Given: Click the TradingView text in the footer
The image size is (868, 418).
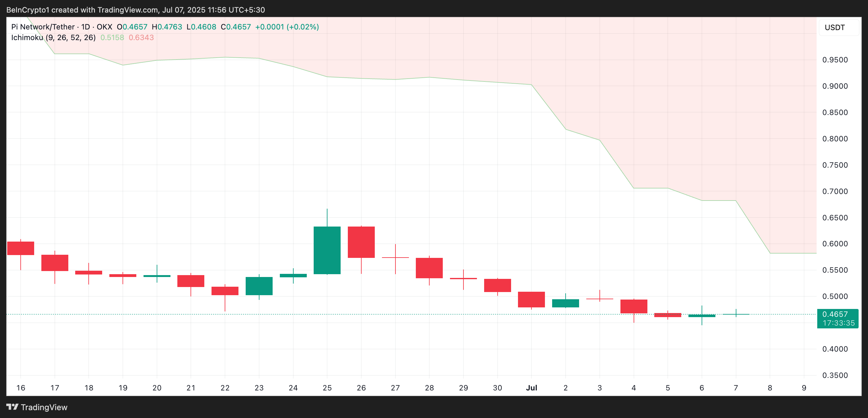Looking at the screenshot, I should pyautogui.click(x=44, y=407).
